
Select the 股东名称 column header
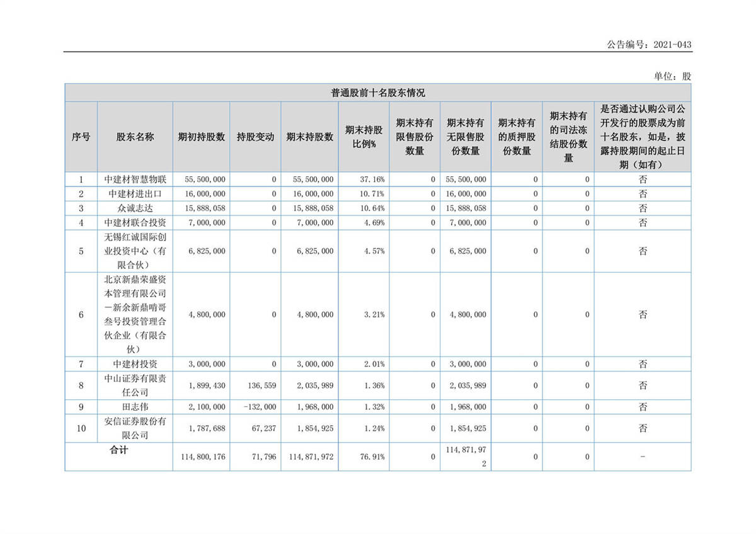tap(135, 137)
